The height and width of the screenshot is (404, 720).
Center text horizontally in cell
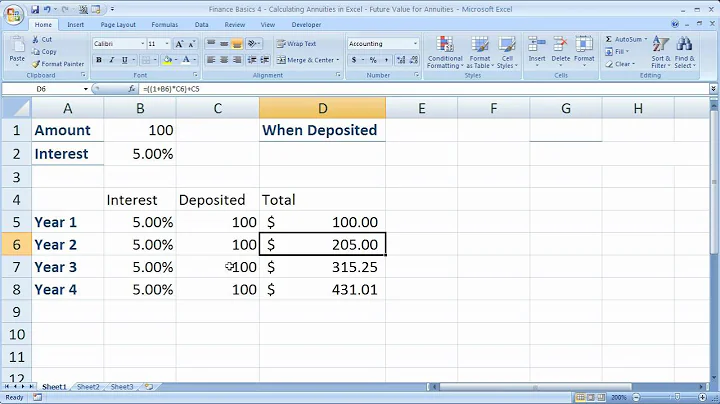[x=224, y=60]
